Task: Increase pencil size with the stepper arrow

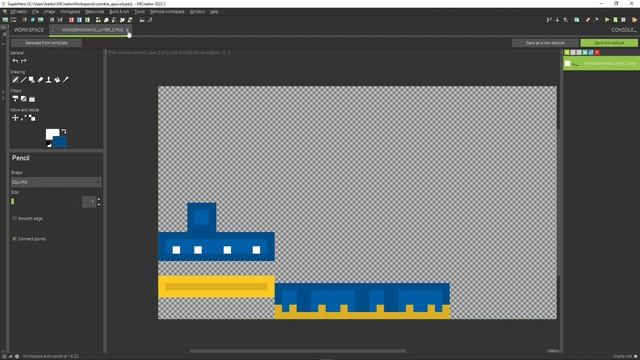Action: coord(99,199)
